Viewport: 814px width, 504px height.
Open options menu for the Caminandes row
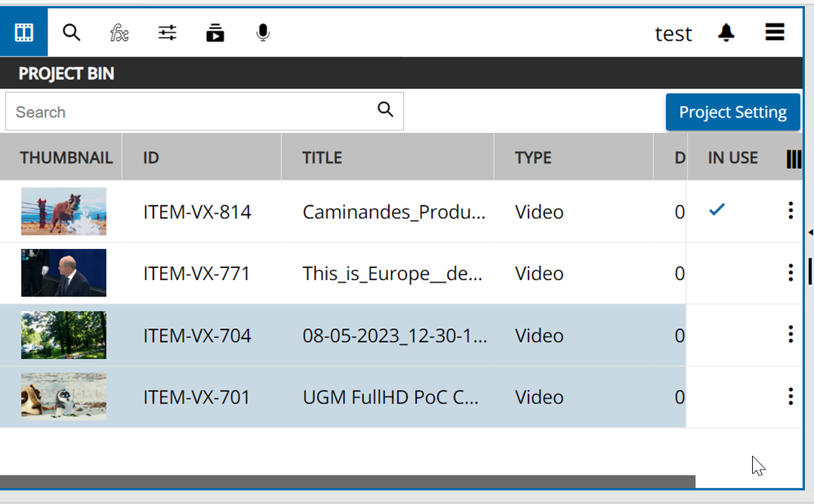pos(790,211)
